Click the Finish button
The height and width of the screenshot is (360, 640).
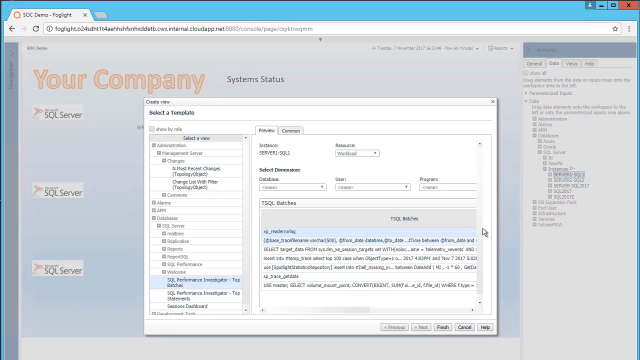(x=442, y=327)
